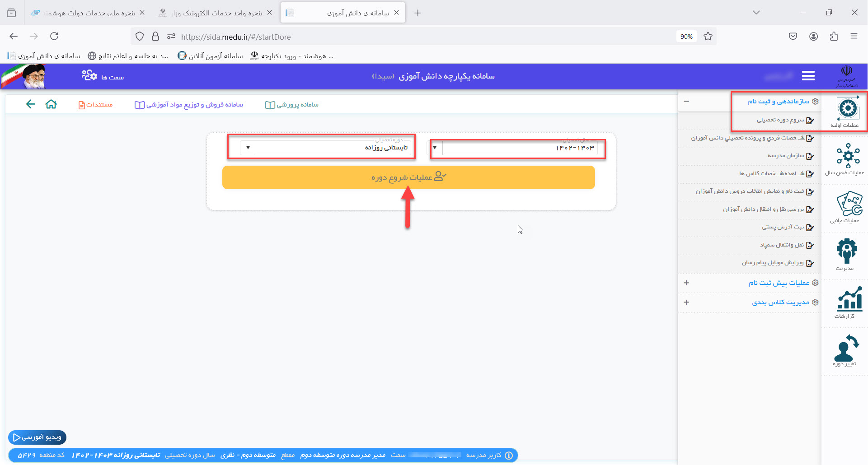Select سازمان مدرسه menu item
Viewport: 868px width, 465px height.
tap(786, 156)
